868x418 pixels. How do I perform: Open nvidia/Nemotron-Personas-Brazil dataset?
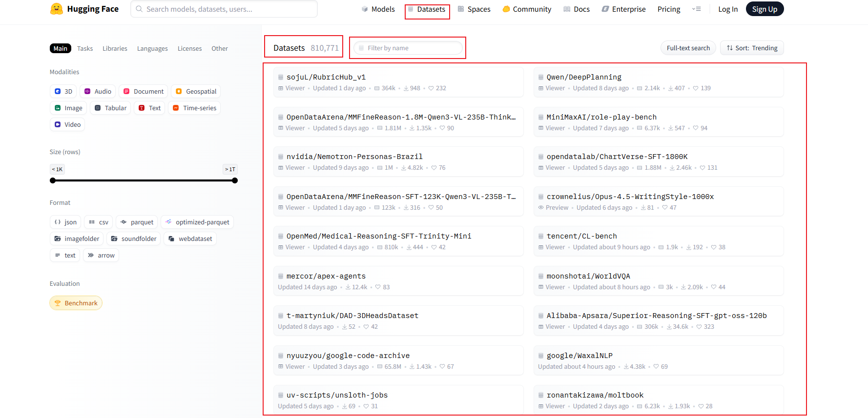click(398, 161)
